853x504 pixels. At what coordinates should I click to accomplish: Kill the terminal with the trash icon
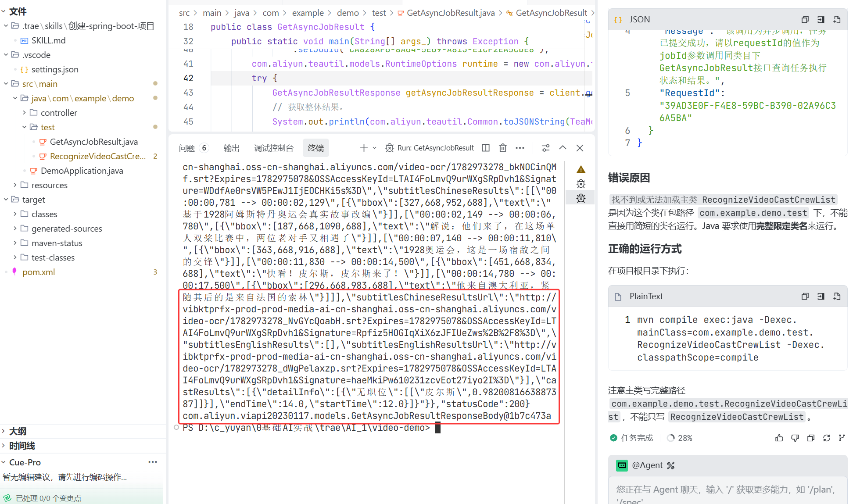(503, 148)
